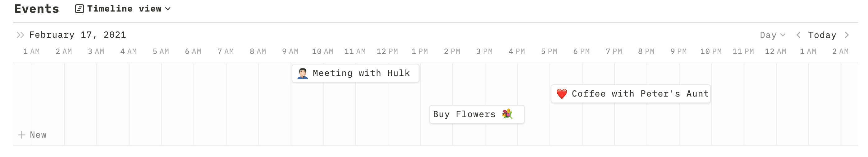Click the person emoji on Hulk meeting
The image size is (868, 157).
tap(303, 73)
